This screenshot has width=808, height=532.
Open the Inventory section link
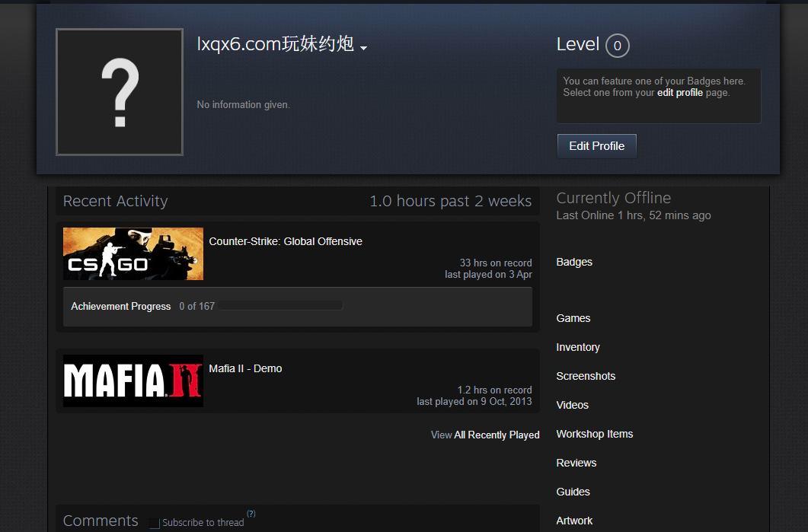(x=578, y=347)
